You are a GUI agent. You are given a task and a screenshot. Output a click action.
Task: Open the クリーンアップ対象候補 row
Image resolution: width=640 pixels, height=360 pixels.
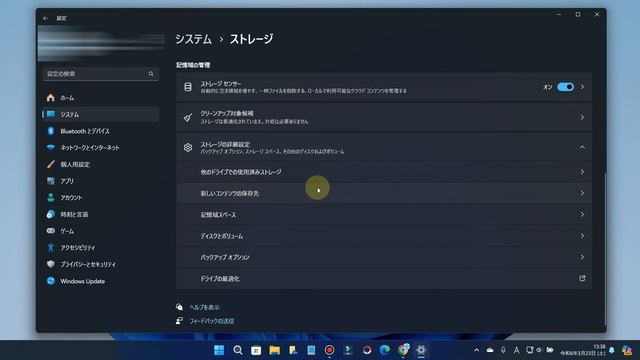(x=384, y=118)
